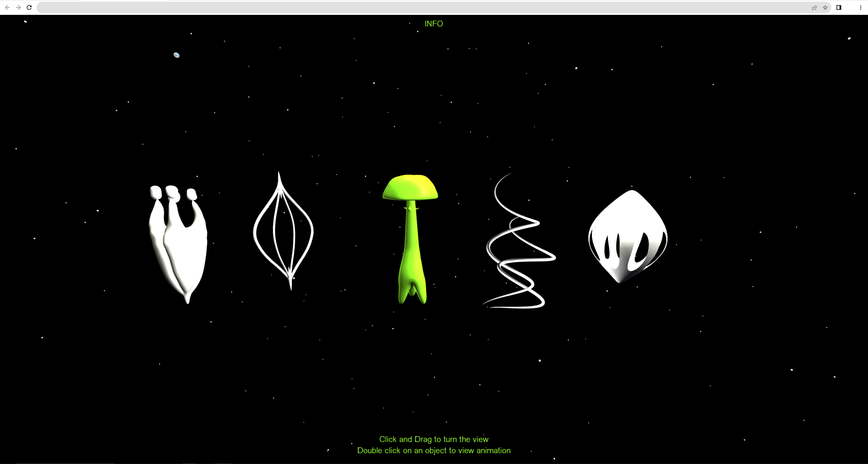The width and height of the screenshot is (868, 464).
Task: Open the green INFO link
Action: 434,24
